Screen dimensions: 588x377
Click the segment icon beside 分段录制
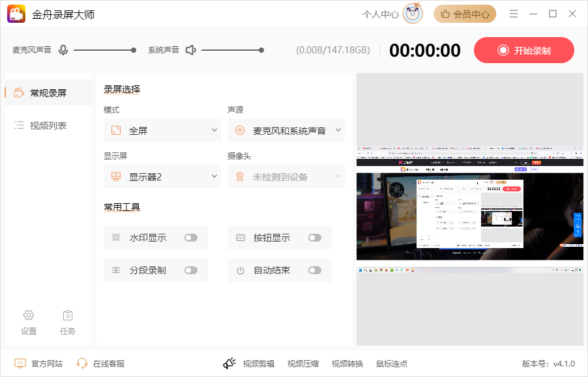(116, 270)
